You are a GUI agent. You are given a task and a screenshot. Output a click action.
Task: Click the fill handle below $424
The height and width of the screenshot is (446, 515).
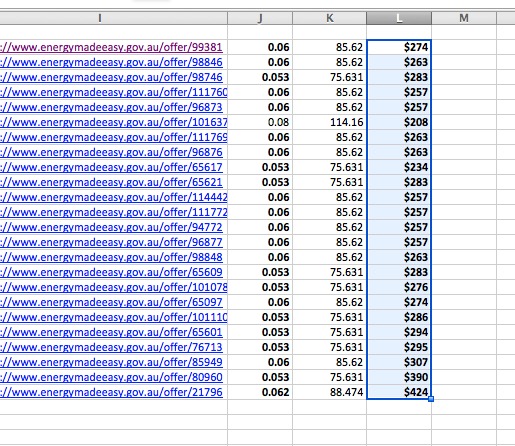(x=431, y=399)
